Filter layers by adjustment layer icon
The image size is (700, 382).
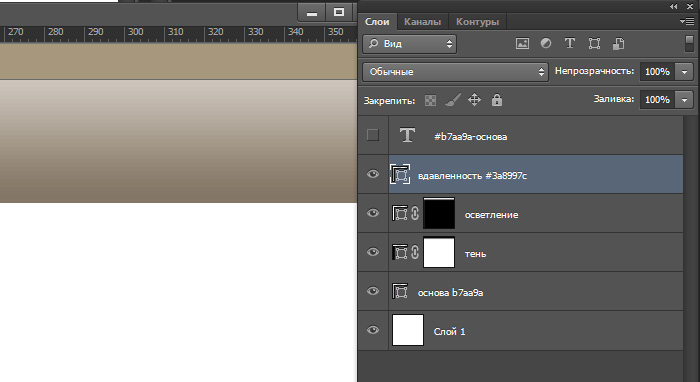(546, 43)
